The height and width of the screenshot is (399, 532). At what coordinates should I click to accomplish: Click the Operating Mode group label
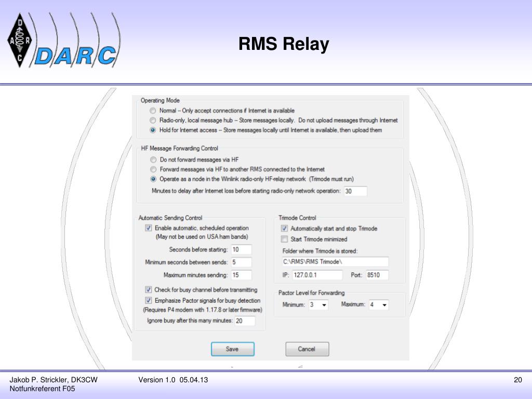point(160,100)
